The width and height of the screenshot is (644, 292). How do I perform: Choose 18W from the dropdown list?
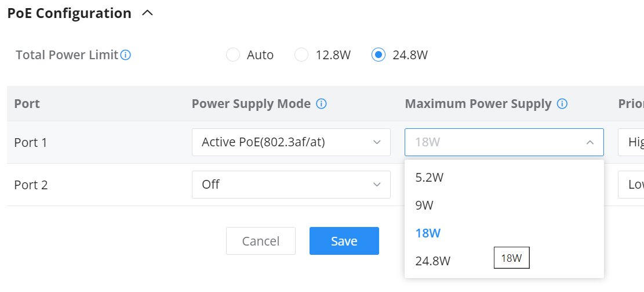click(x=428, y=233)
